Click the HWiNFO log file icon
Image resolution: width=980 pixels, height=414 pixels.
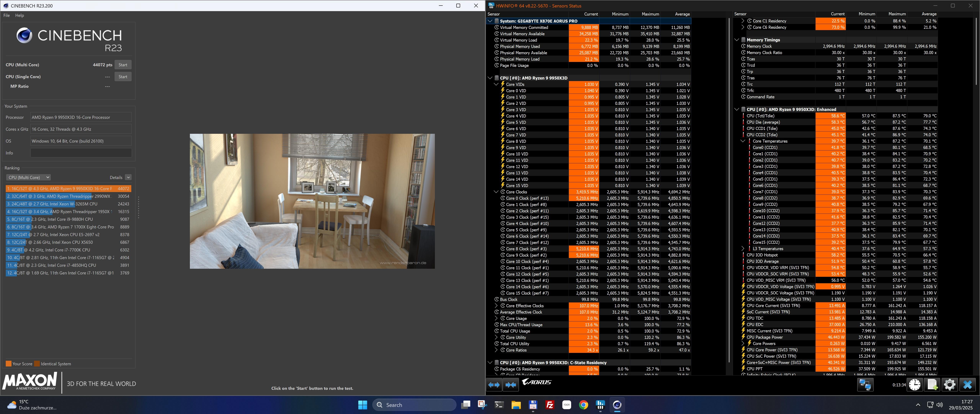pos(932,385)
